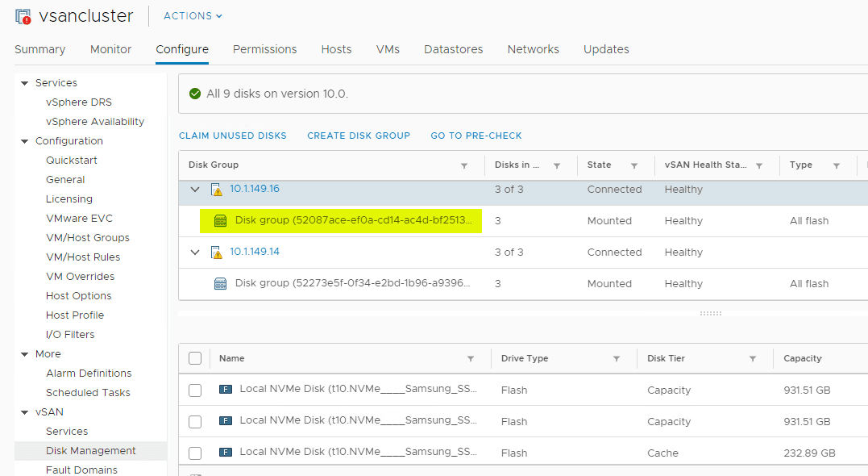Click the filter icon in Disk Group column
The width and height of the screenshot is (868, 476).
[x=464, y=165]
